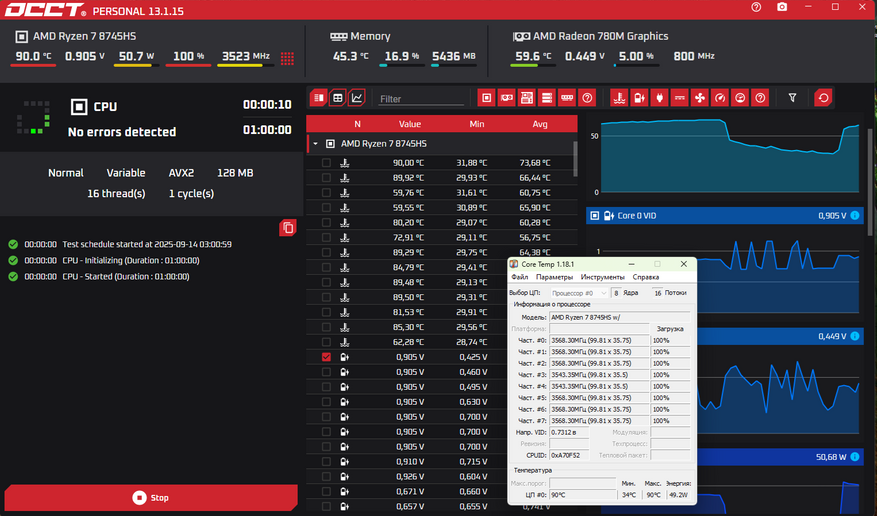
Task: Toggle the storage sensor filter icon
Action: tap(547, 98)
